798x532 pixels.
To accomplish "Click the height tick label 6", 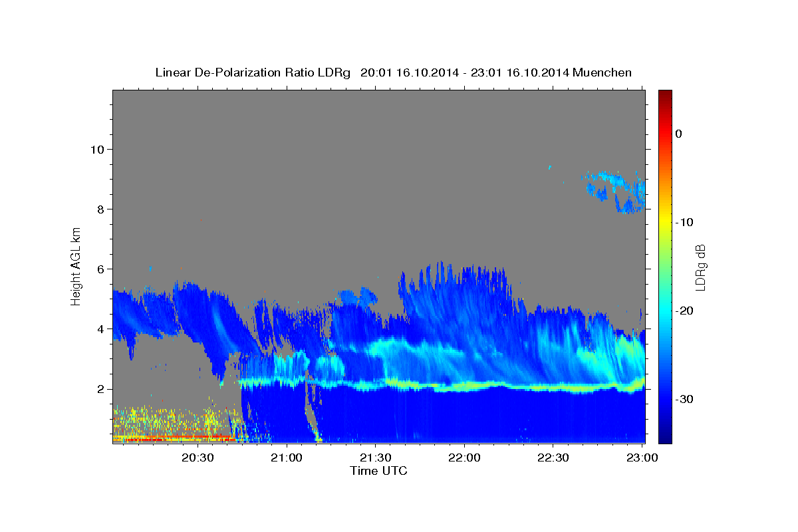I will tap(100, 269).
